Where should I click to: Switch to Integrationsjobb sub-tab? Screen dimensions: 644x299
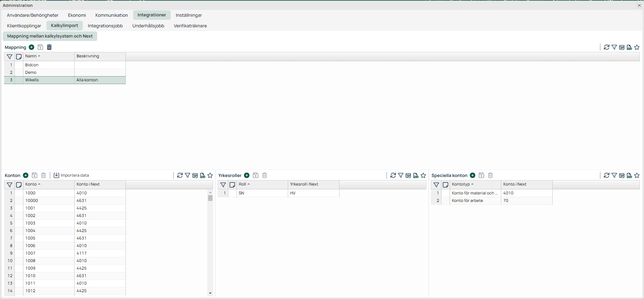(x=105, y=26)
